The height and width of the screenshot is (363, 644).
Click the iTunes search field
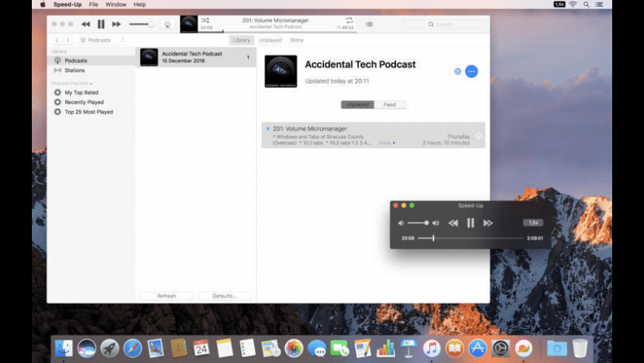point(444,24)
